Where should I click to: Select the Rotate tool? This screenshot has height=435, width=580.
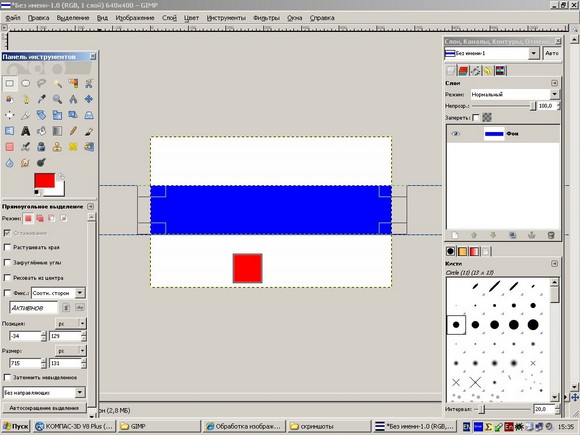(x=41, y=115)
